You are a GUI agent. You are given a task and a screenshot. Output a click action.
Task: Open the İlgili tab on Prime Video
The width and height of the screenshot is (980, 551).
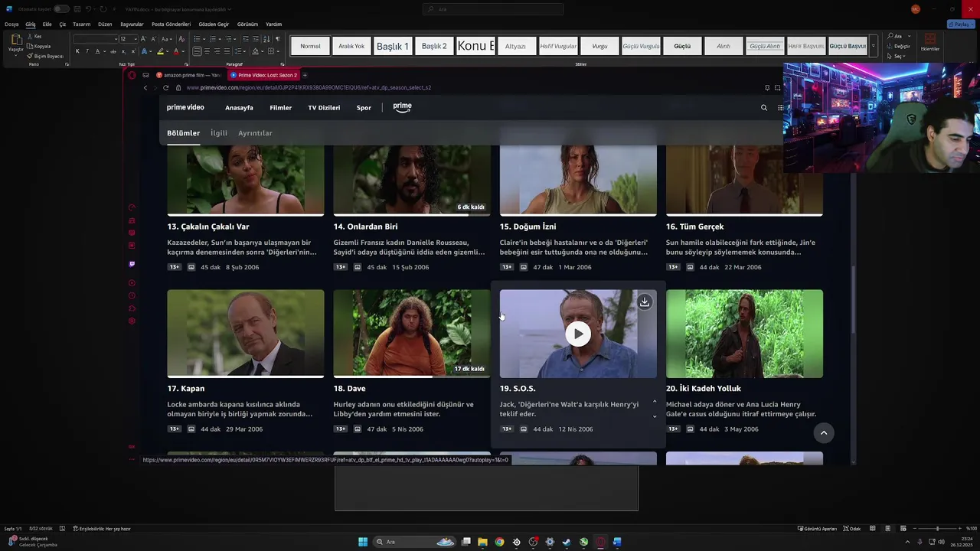pos(219,133)
